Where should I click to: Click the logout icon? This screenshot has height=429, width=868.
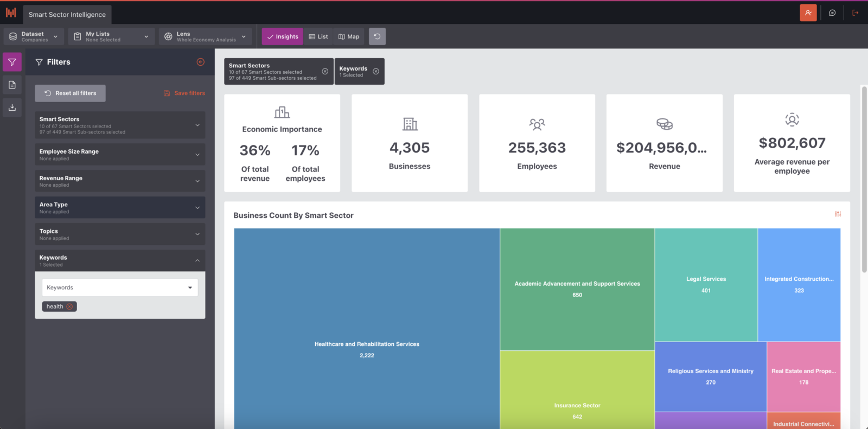856,12
